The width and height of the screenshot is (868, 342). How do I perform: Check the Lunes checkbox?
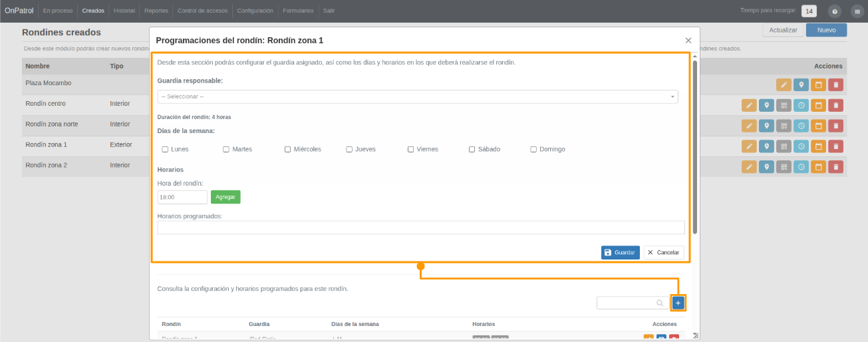pos(165,149)
